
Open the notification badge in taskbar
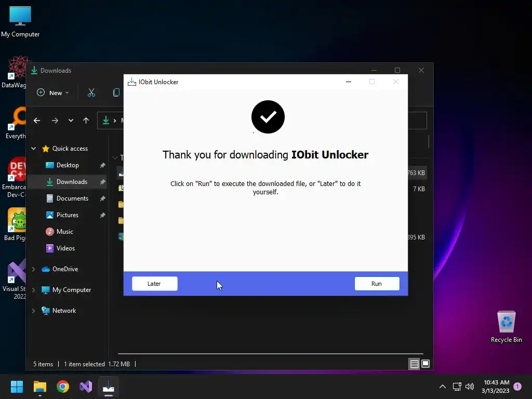(517, 387)
